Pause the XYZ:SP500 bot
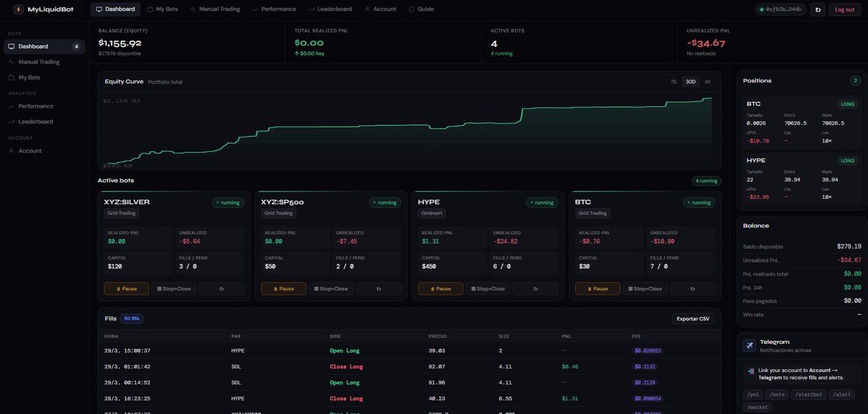The height and width of the screenshot is (414, 868). pyautogui.click(x=284, y=289)
